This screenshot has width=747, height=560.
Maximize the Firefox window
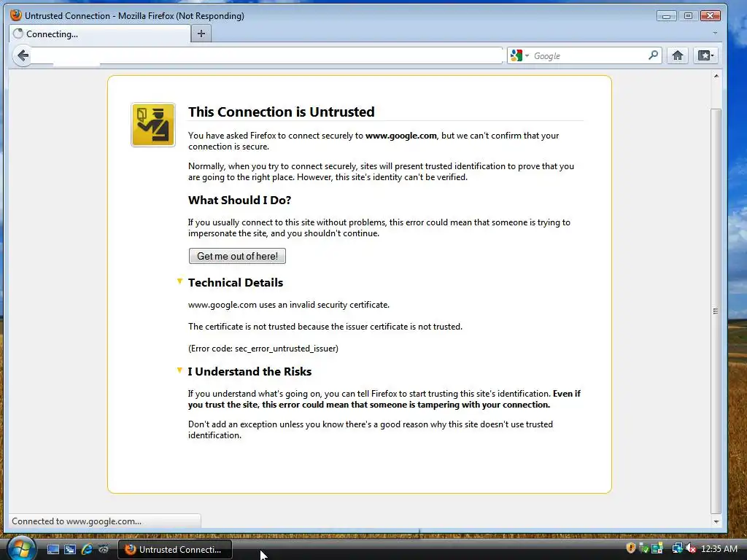click(688, 16)
